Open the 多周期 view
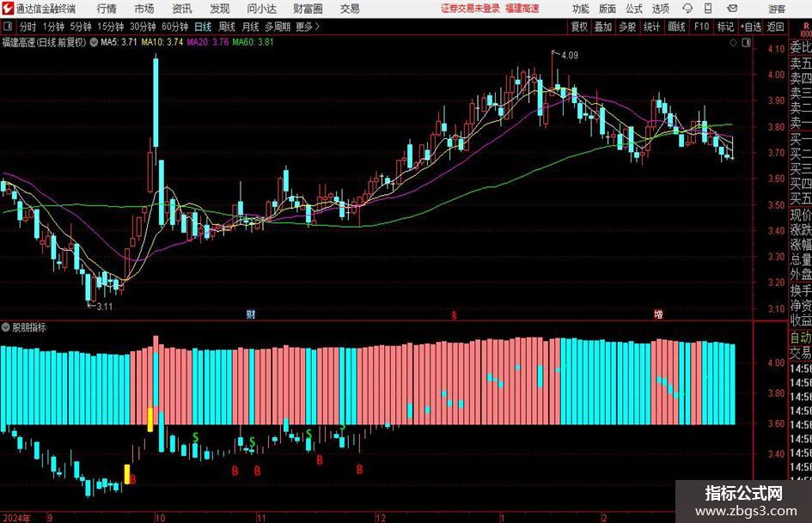This screenshot has height=523, width=812. click(278, 27)
